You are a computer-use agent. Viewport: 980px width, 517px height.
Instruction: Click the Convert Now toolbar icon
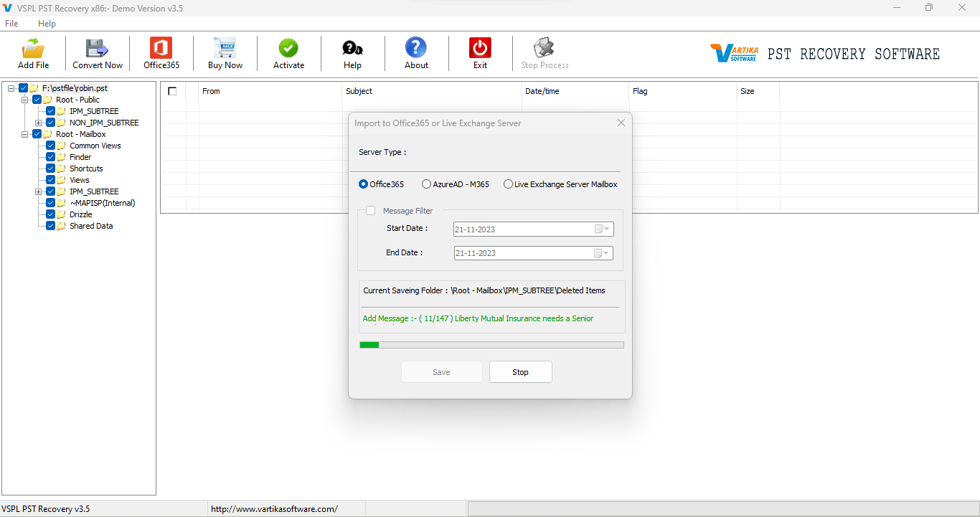(x=97, y=49)
